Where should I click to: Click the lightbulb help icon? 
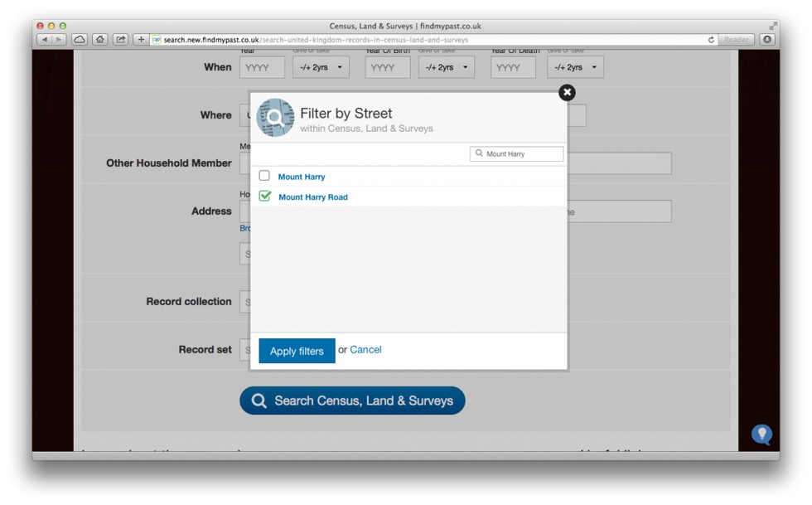(761, 434)
